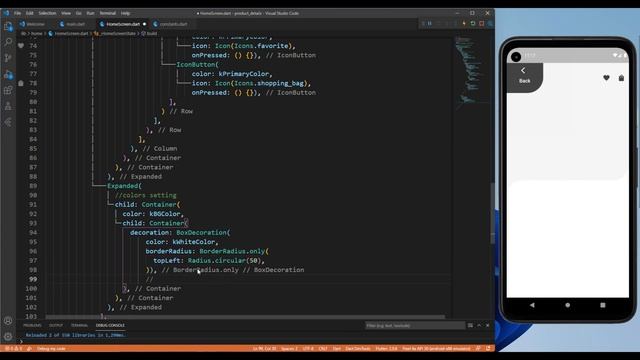The height and width of the screenshot is (360, 640).
Task: Open notifications bell in status bar
Action: tap(488, 349)
